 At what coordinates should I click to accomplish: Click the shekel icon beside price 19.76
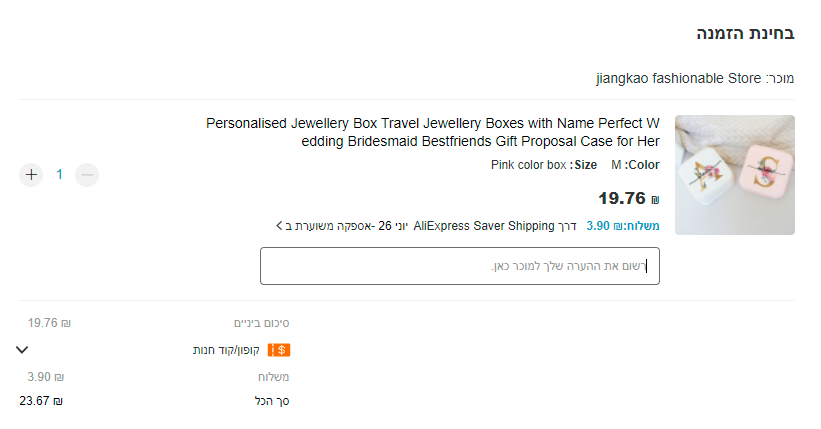point(655,198)
